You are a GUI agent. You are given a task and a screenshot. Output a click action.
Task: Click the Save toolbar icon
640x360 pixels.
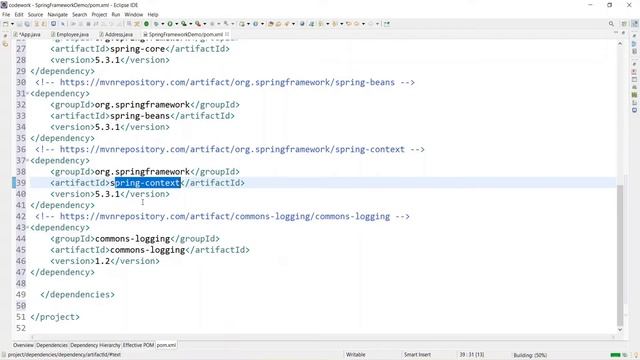(19, 24)
